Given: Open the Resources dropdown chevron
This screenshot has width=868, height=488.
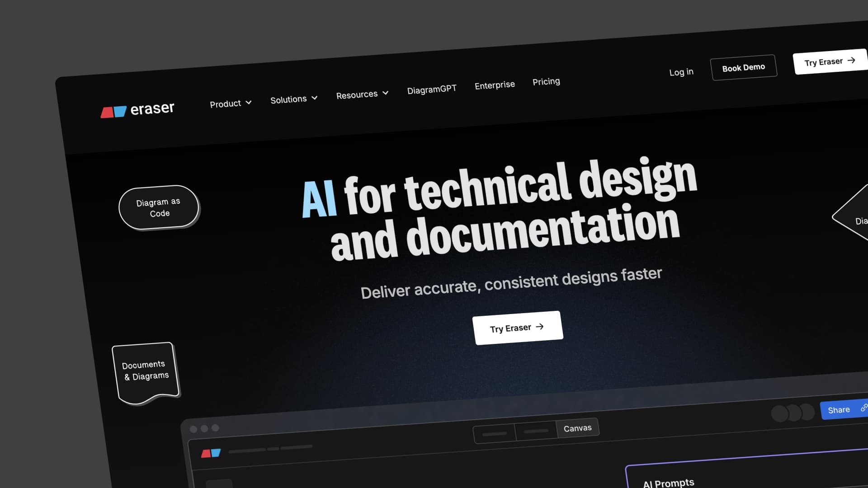Looking at the screenshot, I should 386,93.
